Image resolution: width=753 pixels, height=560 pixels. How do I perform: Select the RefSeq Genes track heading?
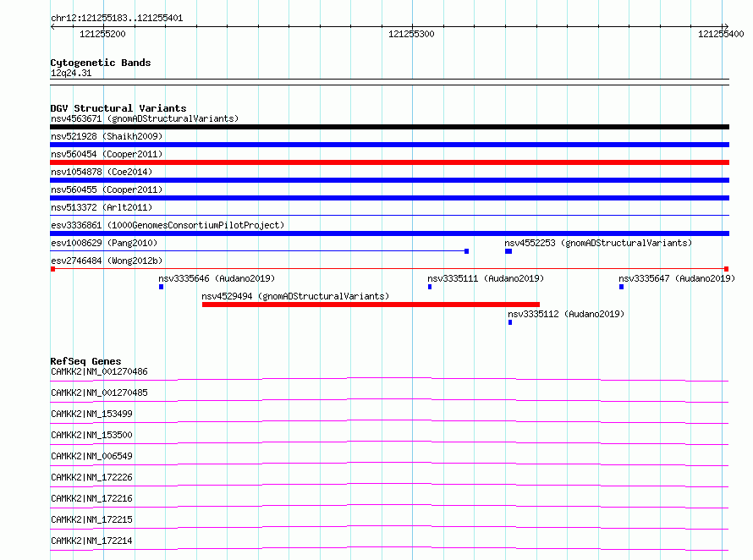click(x=85, y=361)
